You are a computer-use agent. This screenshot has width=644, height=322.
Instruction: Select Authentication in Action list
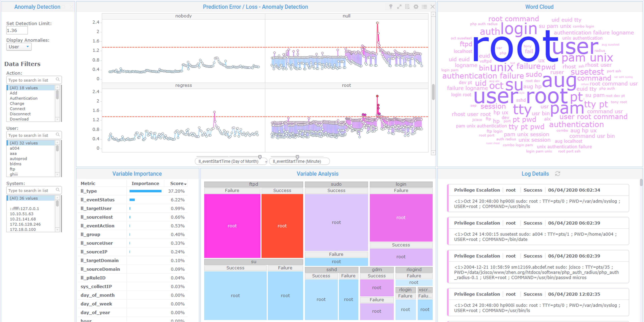click(23, 98)
